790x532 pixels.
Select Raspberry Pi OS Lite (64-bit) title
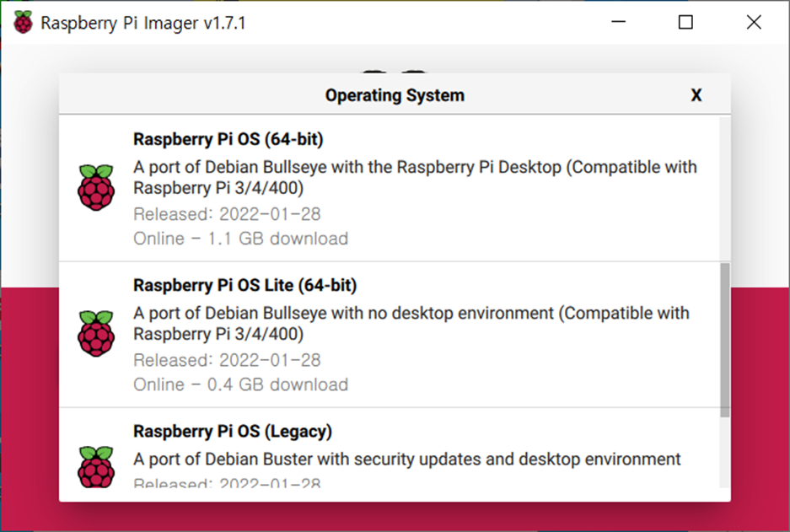pos(245,285)
